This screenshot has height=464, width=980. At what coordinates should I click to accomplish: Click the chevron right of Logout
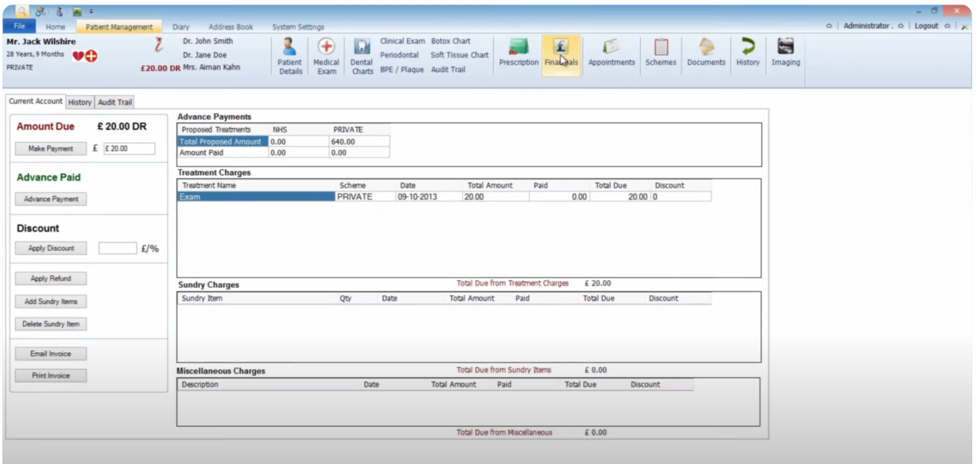coord(948,26)
